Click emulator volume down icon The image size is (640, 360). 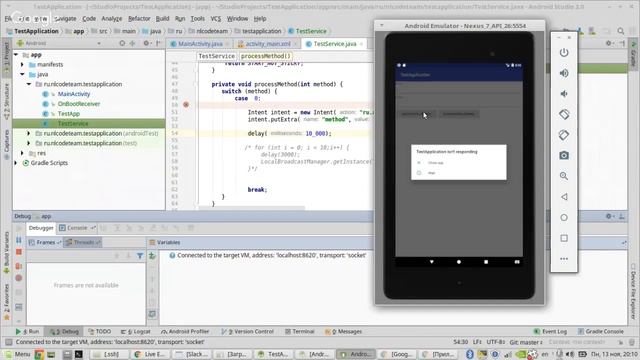pos(564,94)
